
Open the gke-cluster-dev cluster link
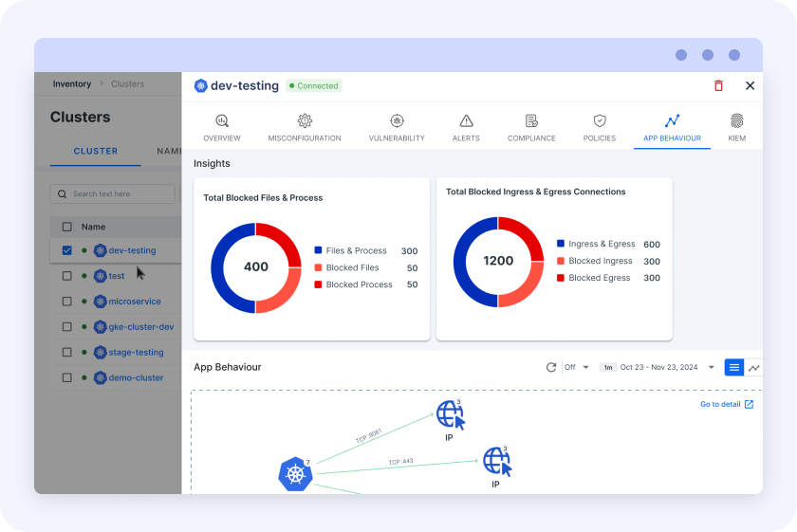point(140,327)
